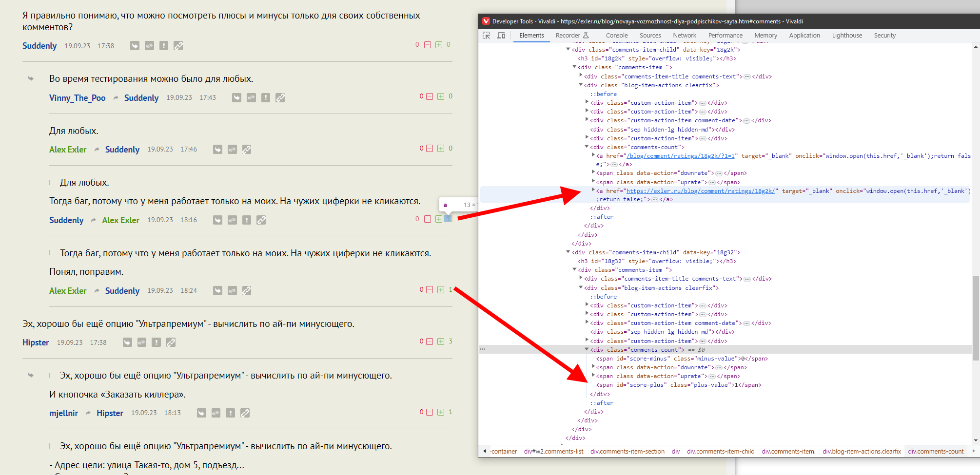
Task: Collapse the selected comments-count div node
Action: pos(587,350)
